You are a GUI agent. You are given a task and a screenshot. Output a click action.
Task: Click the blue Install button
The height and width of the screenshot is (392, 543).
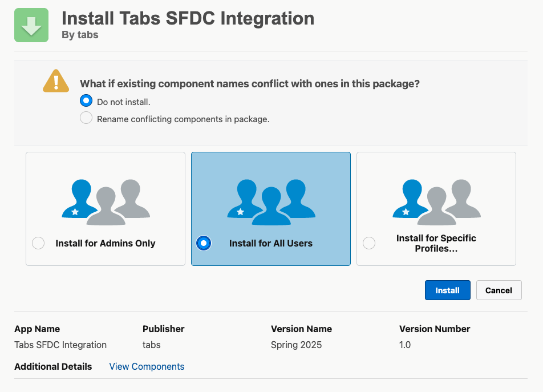[x=447, y=290]
